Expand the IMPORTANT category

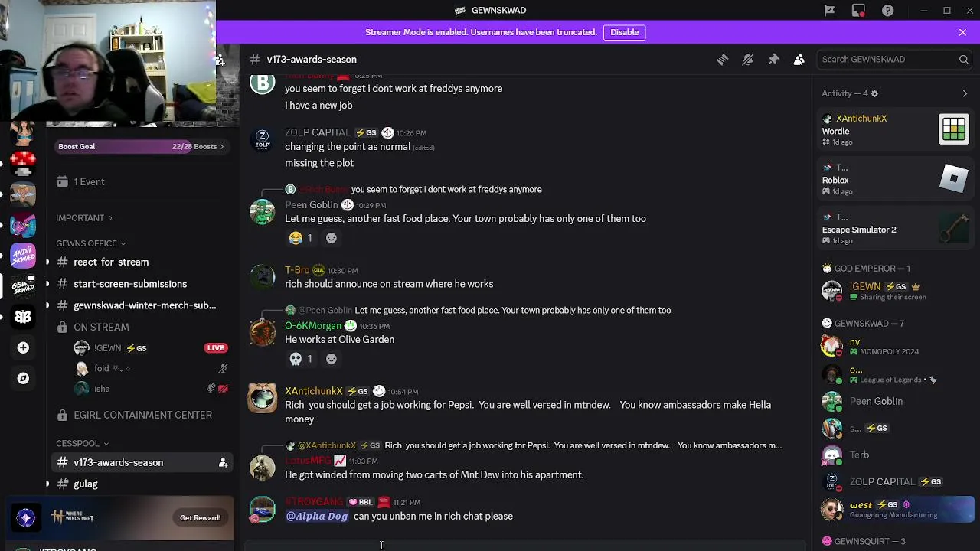[83, 218]
